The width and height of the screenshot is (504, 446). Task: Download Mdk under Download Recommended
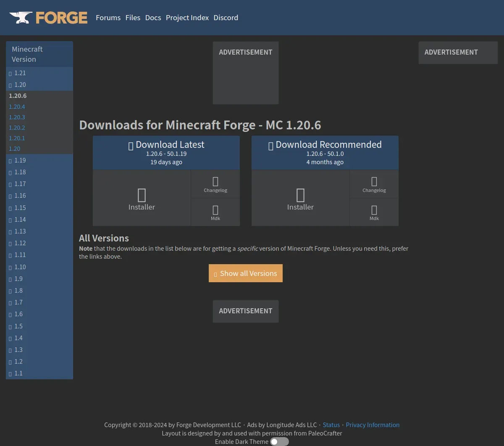[374, 213]
